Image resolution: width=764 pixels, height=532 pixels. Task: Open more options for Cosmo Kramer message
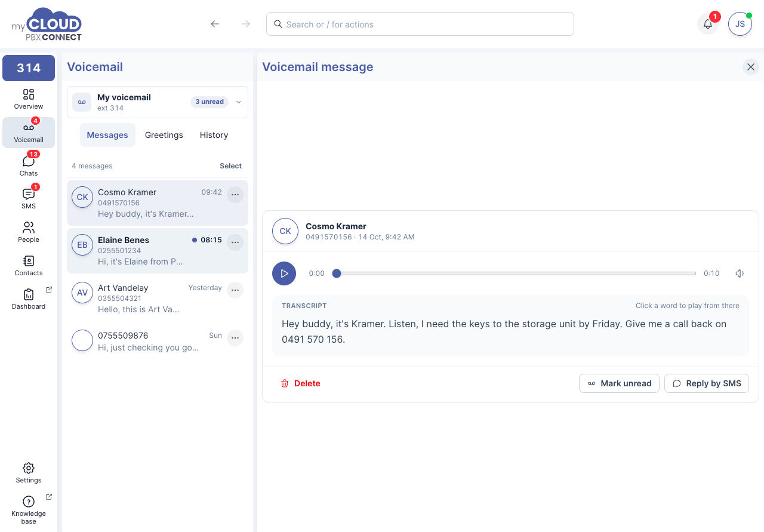235,195
